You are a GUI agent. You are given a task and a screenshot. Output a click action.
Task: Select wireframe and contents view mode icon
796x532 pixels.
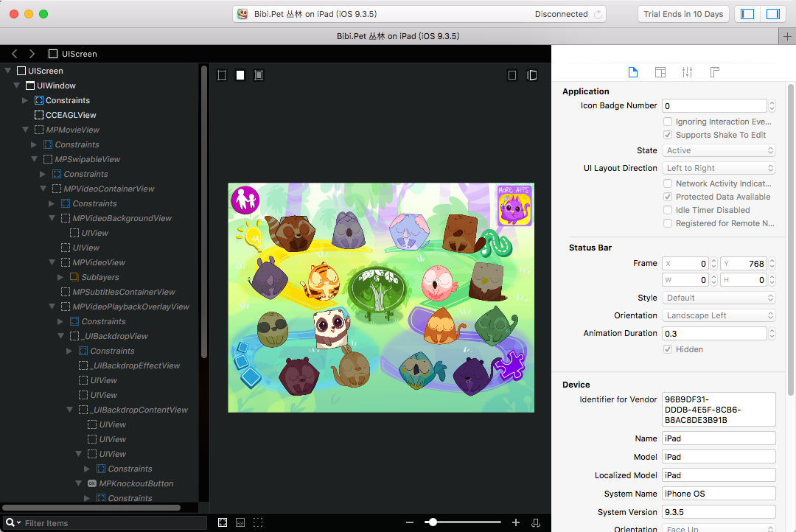259,75
